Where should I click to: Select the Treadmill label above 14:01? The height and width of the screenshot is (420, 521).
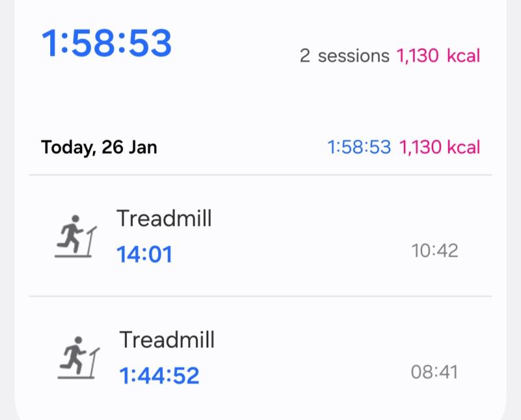[x=164, y=218]
